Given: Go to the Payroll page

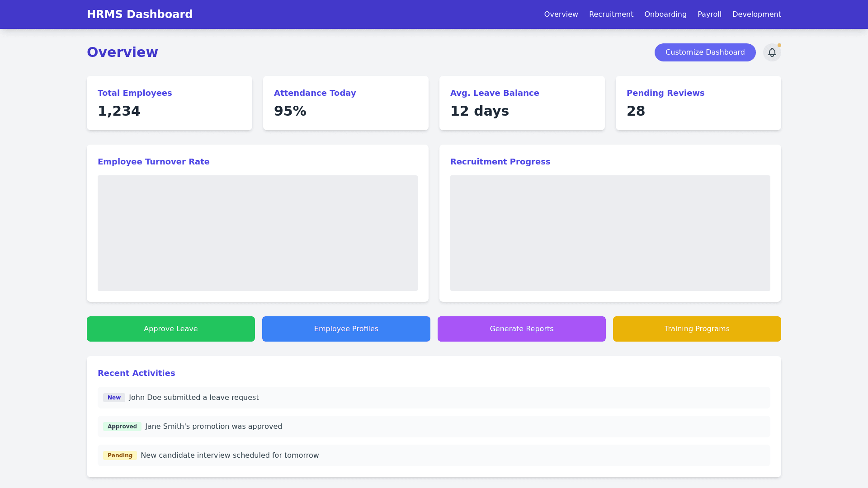Looking at the screenshot, I should tap(709, 14).
